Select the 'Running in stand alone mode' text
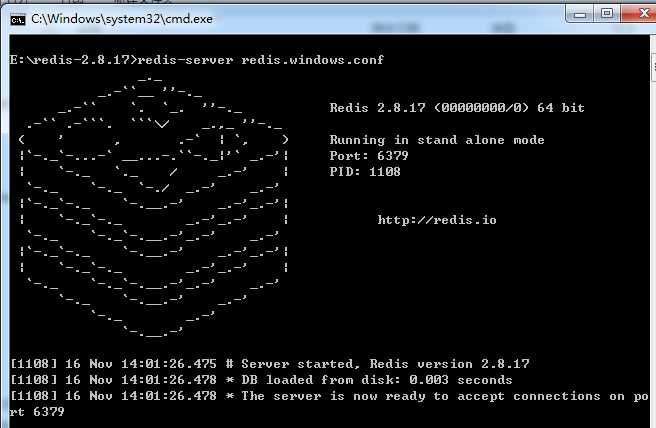Screen dimensions: 656x428 [x=437, y=140]
